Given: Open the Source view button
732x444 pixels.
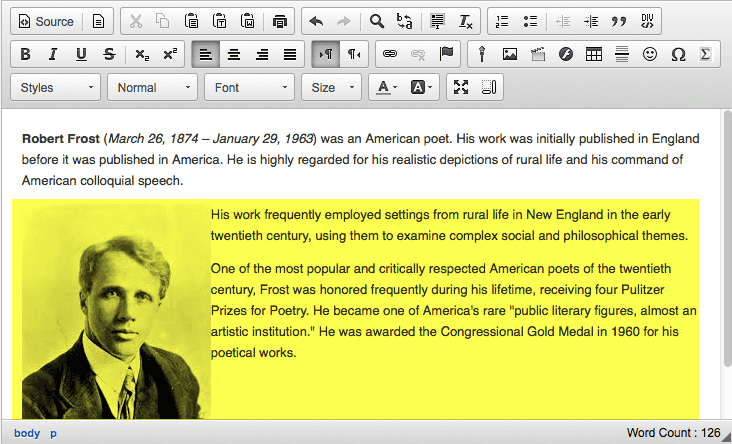Looking at the screenshot, I should click(46, 21).
